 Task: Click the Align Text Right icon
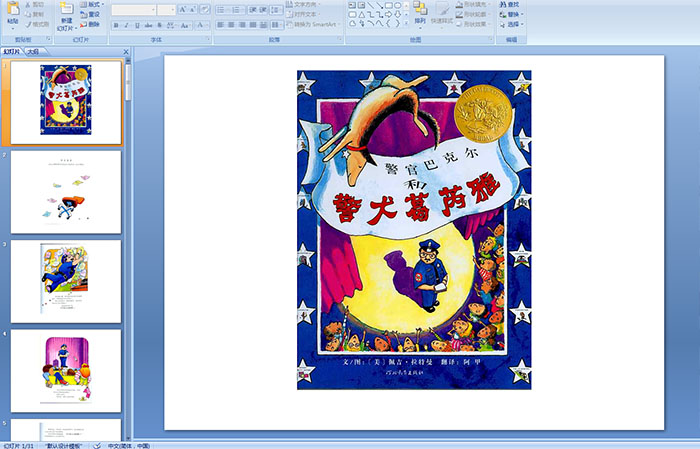[242, 25]
